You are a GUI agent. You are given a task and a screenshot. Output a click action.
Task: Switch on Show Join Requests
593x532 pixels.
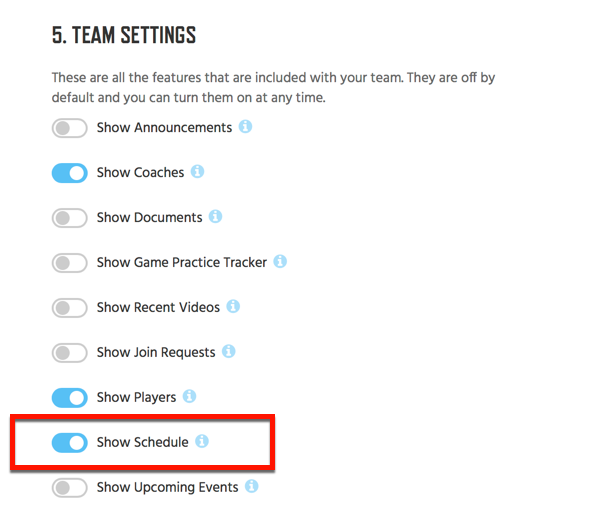pyautogui.click(x=70, y=353)
